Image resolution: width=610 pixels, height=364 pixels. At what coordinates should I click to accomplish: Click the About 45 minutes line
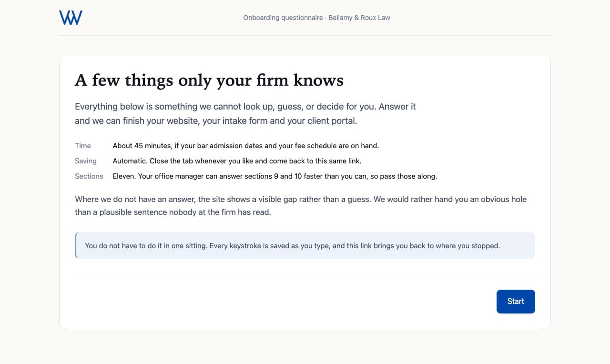(246, 146)
